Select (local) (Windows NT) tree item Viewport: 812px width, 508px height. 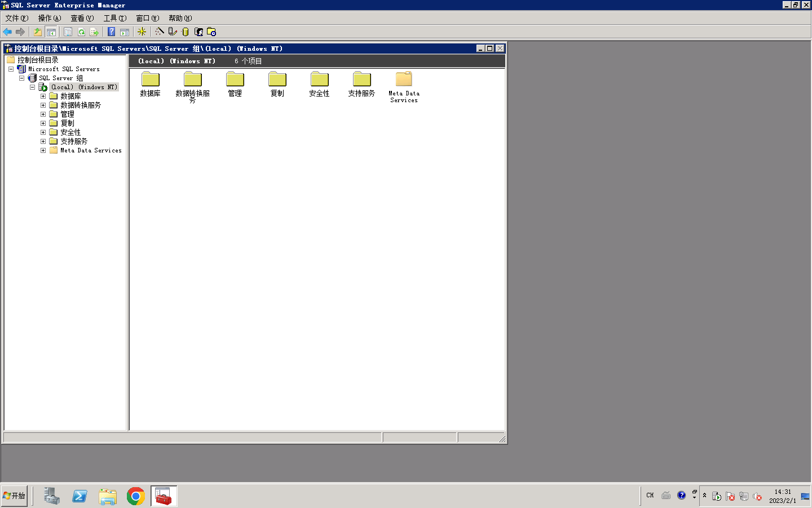tap(84, 87)
